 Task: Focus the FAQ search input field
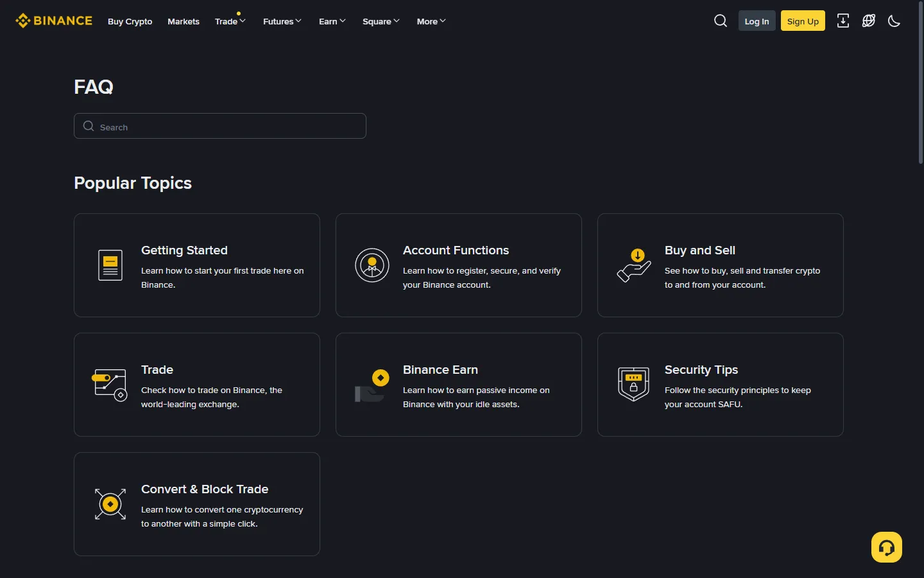(x=220, y=126)
